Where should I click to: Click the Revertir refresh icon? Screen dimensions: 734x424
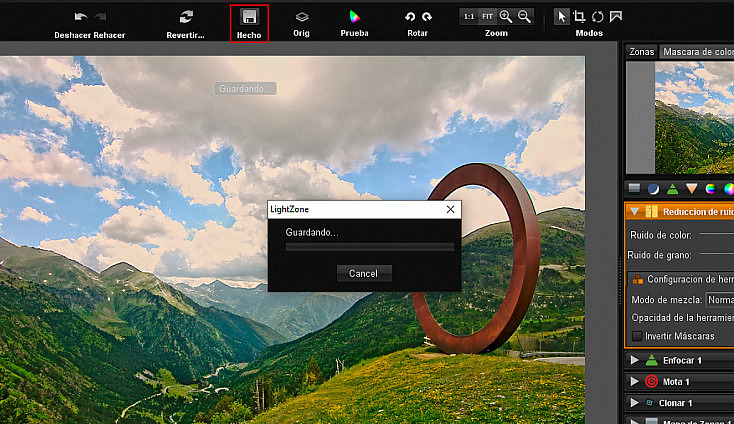[x=186, y=17]
